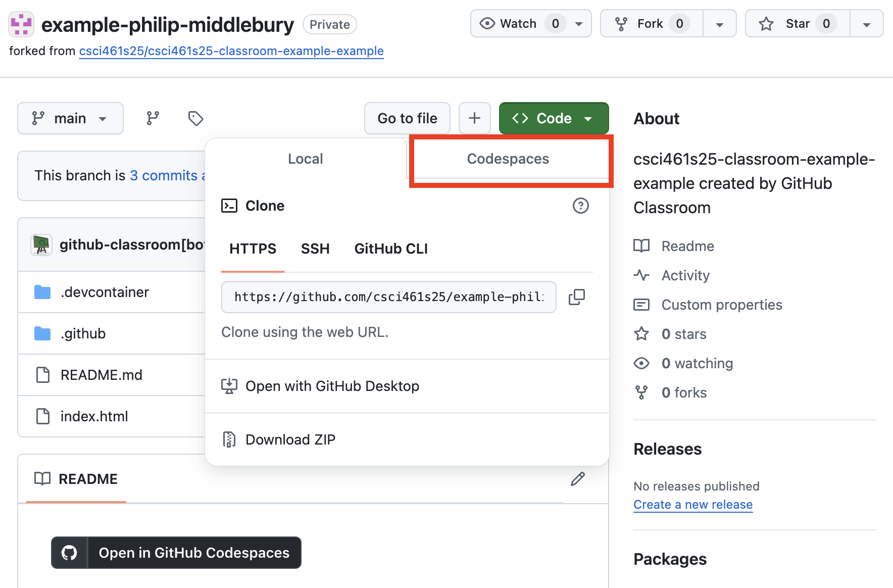The height and width of the screenshot is (588, 893).
Task: Click the Private visibility badge
Action: (x=329, y=24)
